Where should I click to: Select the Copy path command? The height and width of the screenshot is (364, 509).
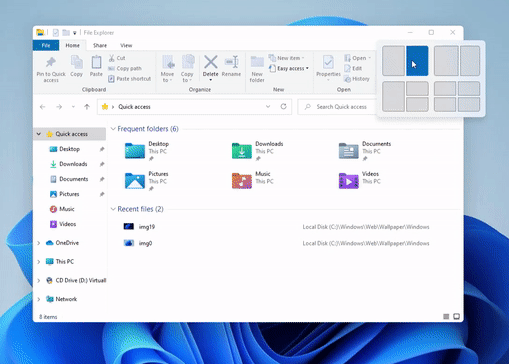[125, 68]
